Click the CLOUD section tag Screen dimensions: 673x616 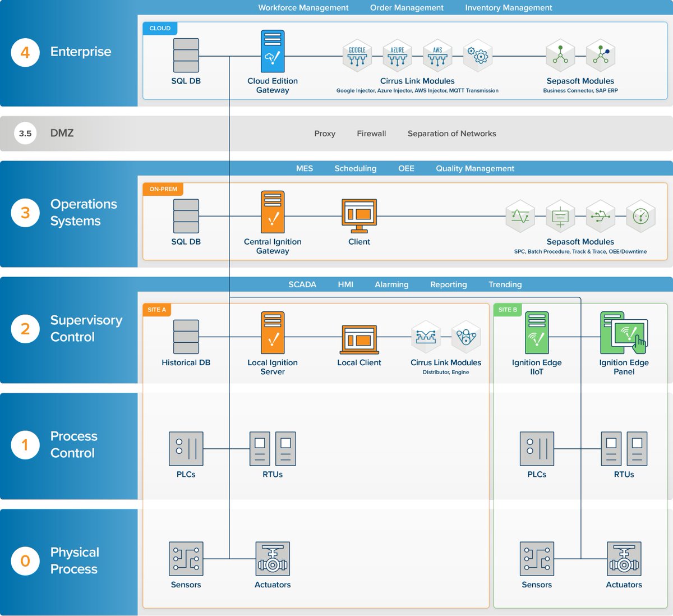[160, 28]
